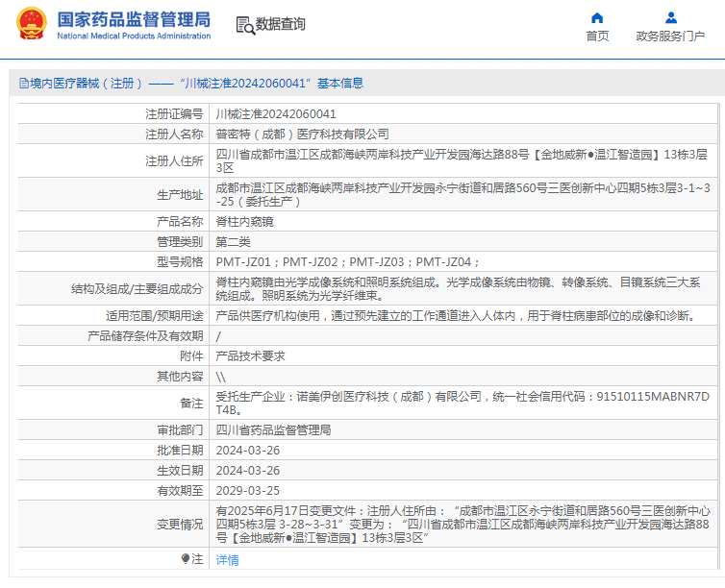Click the 第二类 management category value

pyautogui.click(x=233, y=241)
